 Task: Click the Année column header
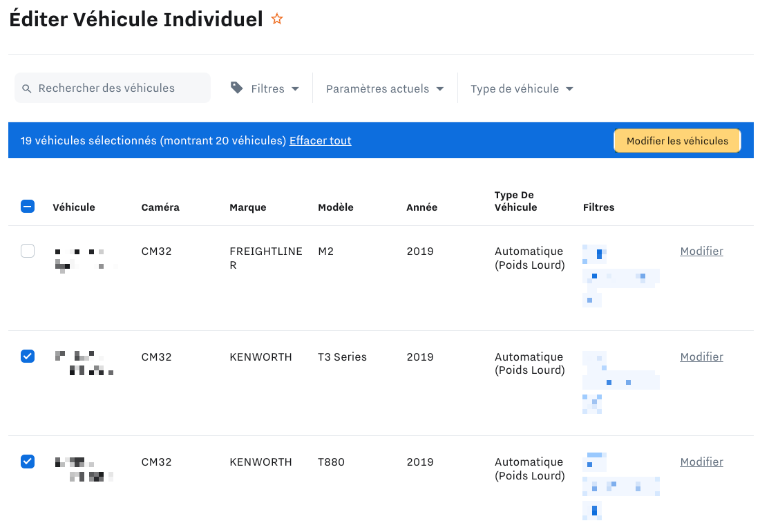tap(421, 207)
